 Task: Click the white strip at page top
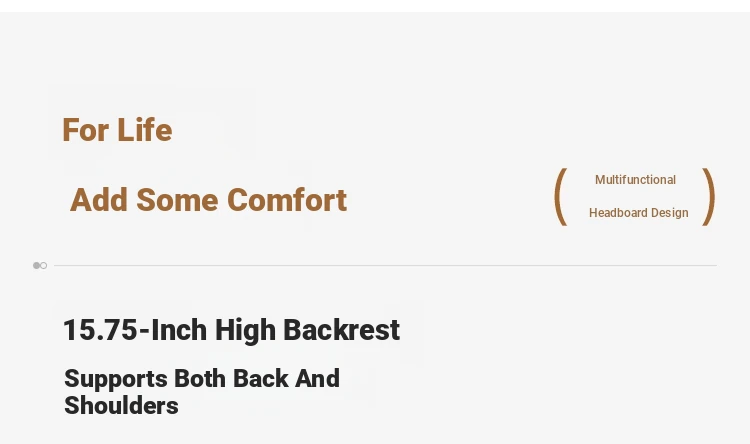click(375, 6)
